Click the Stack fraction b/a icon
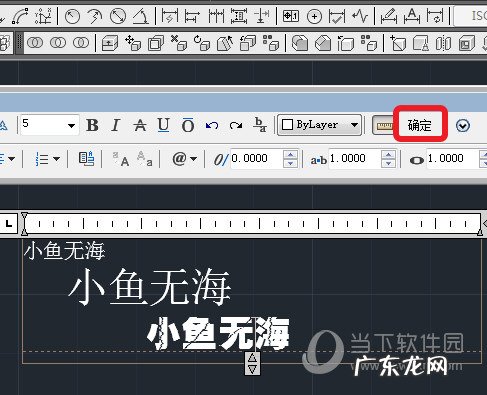The height and width of the screenshot is (395, 487). (x=260, y=125)
